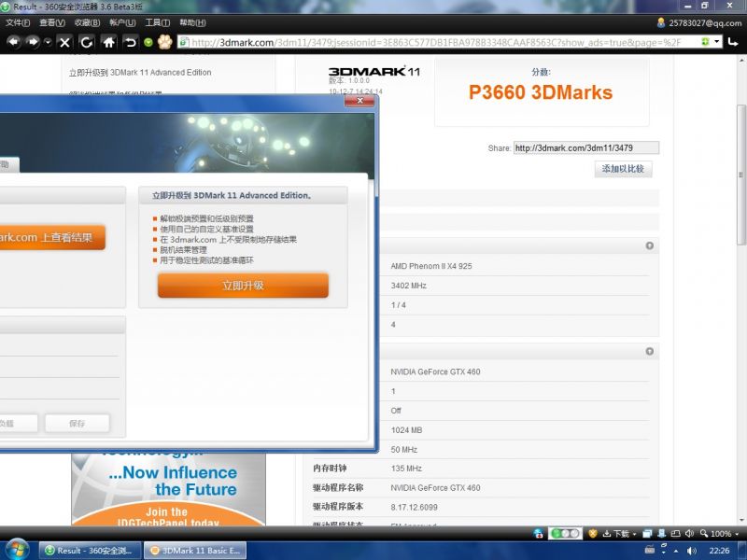Image resolution: width=747 pixels, height=560 pixels.
Task: Click the go arrow beside address bar
Action: click(733, 42)
